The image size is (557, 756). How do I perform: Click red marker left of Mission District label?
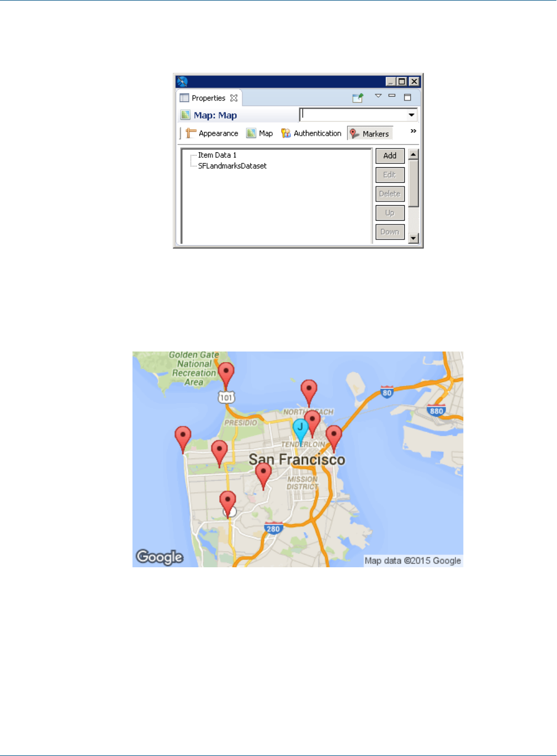coord(263,476)
